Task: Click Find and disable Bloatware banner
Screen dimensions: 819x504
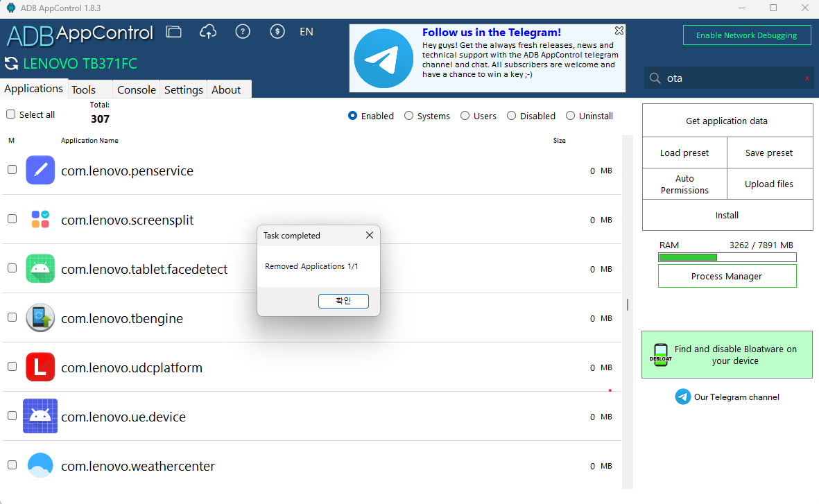Action: [x=727, y=355]
